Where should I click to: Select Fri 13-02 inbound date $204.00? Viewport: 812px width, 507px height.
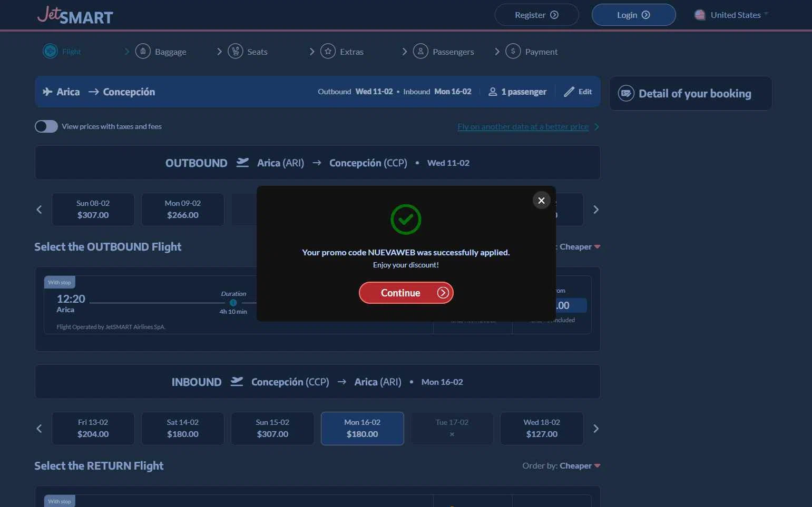coord(93,429)
